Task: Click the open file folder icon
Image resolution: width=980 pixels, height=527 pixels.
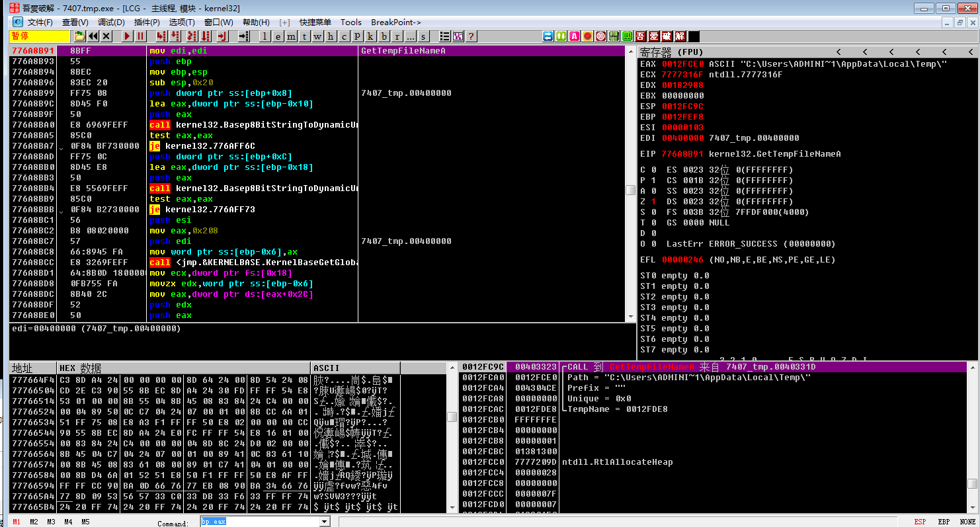Action: [79, 36]
